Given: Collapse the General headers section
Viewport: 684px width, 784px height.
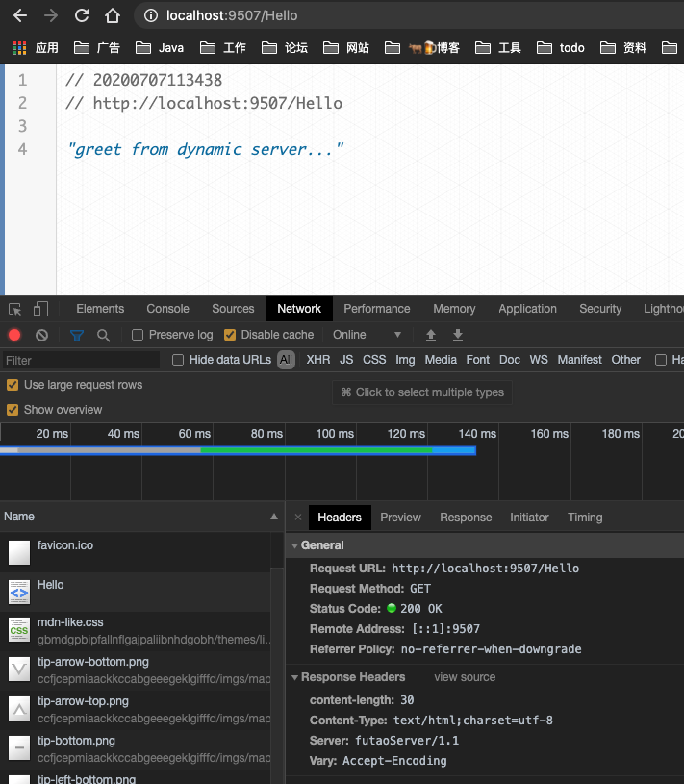Looking at the screenshot, I should 295,545.
